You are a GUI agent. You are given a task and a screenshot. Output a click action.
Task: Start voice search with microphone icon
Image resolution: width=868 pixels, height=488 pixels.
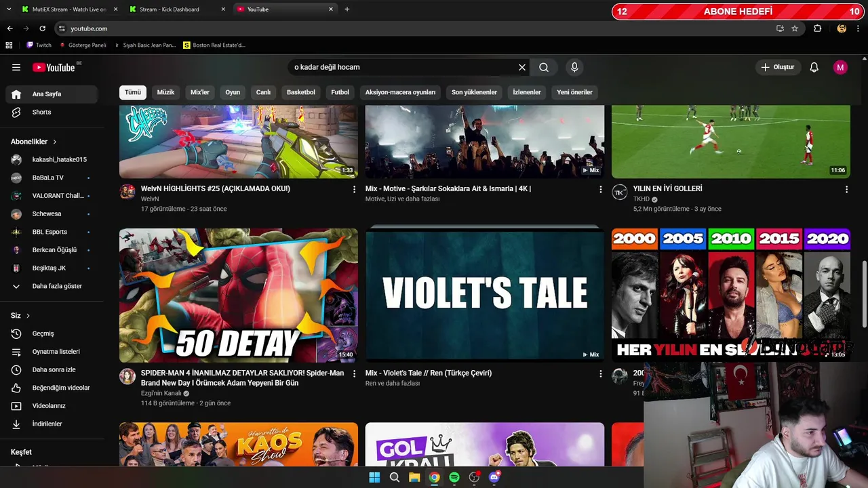coord(574,67)
